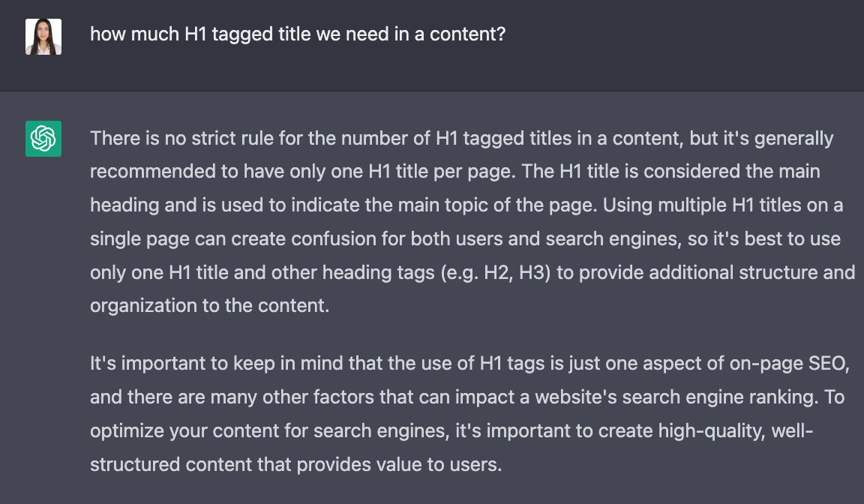Click the user's profile avatar photo
The width and height of the screenshot is (864, 504).
43,37
